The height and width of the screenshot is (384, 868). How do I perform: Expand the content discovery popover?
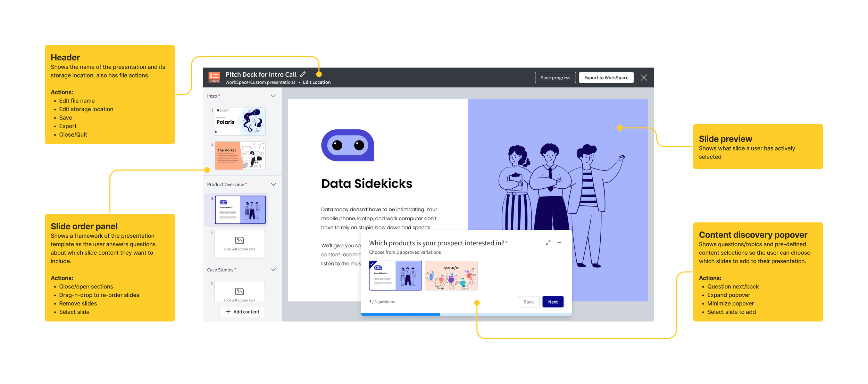pyautogui.click(x=548, y=243)
